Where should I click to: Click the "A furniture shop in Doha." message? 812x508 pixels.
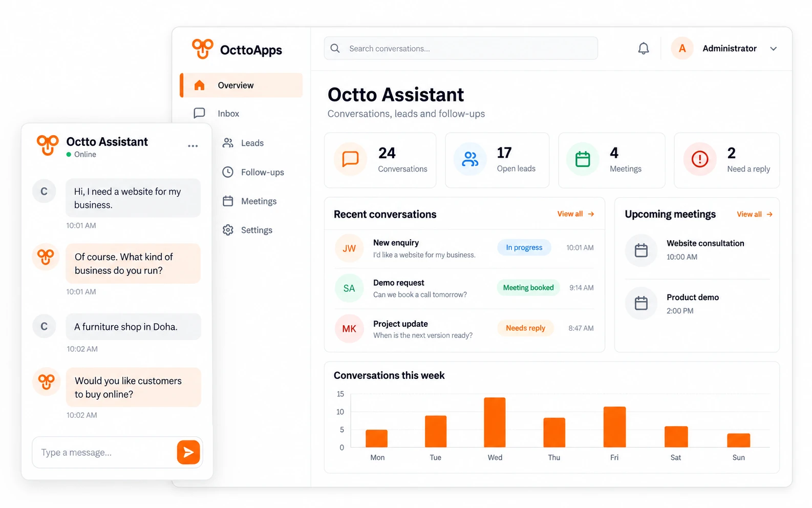133,327
